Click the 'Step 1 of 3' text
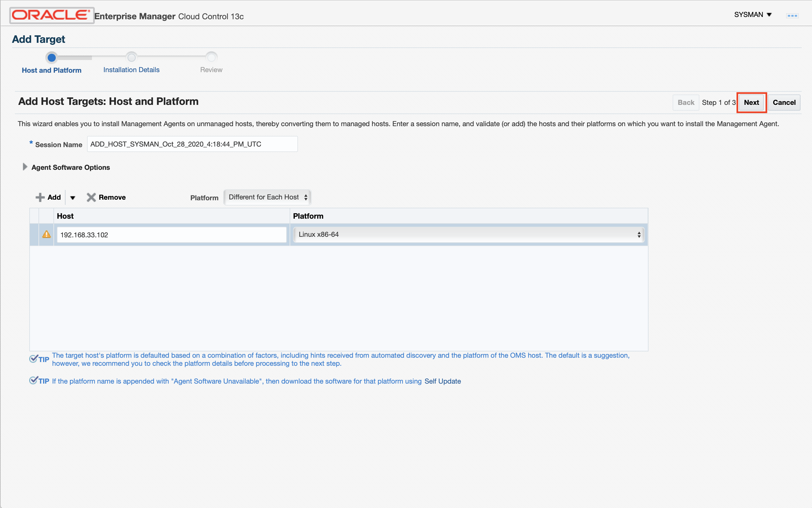Image resolution: width=812 pixels, height=508 pixels. pos(719,103)
